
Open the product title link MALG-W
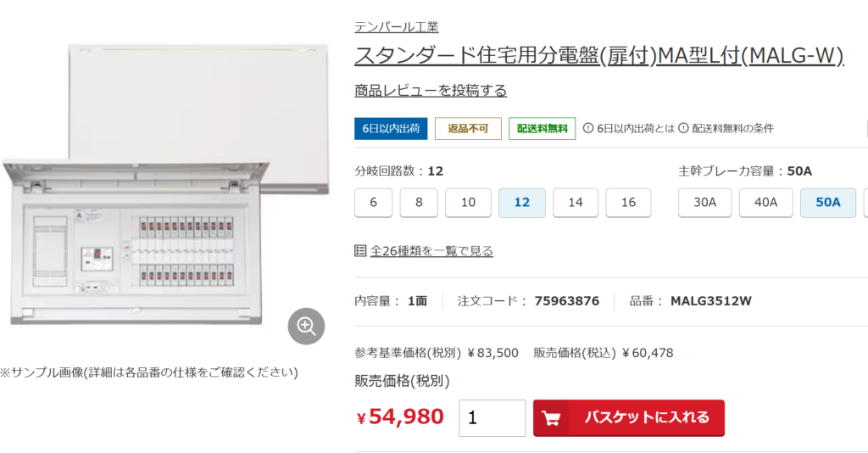599,55
